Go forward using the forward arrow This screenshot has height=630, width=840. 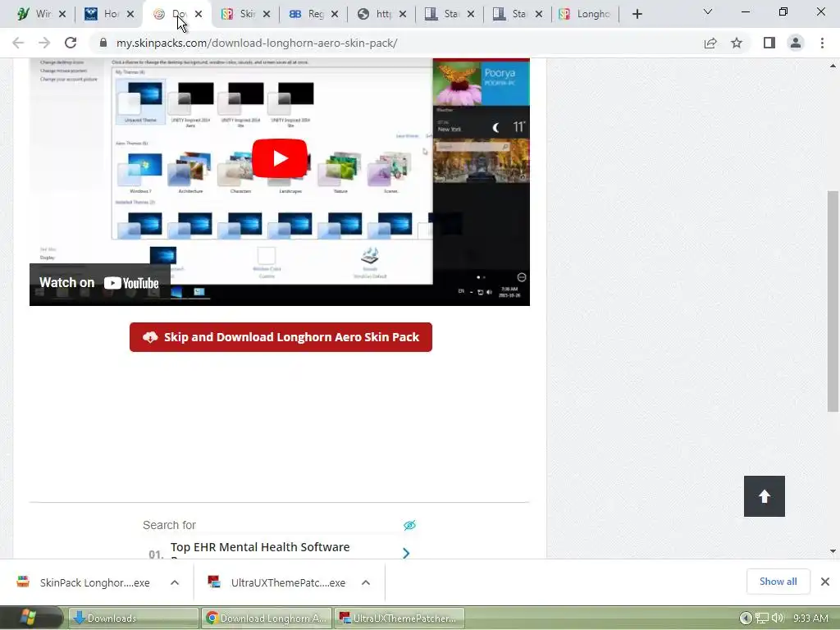(44, 43)
